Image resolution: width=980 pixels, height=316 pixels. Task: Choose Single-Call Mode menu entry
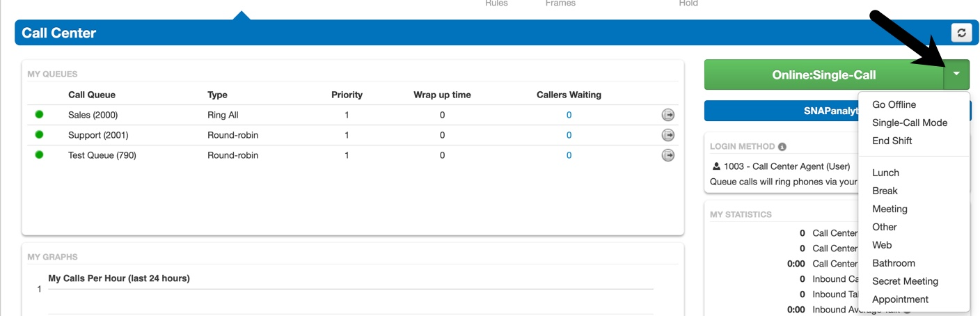(x=910, y=123)
